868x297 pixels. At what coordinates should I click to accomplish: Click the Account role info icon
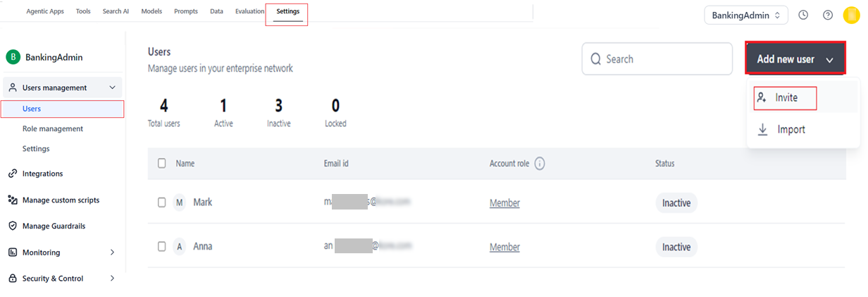540,164
